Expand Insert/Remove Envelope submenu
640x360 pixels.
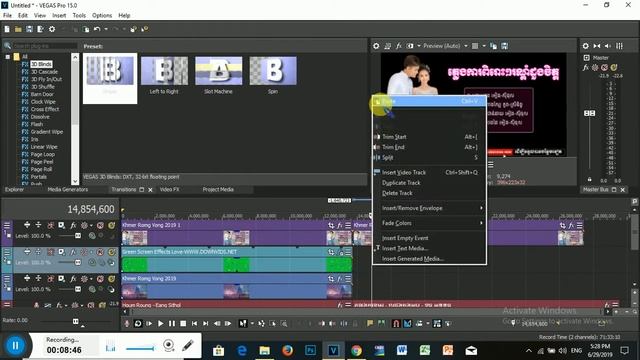(x=429, y=208)
